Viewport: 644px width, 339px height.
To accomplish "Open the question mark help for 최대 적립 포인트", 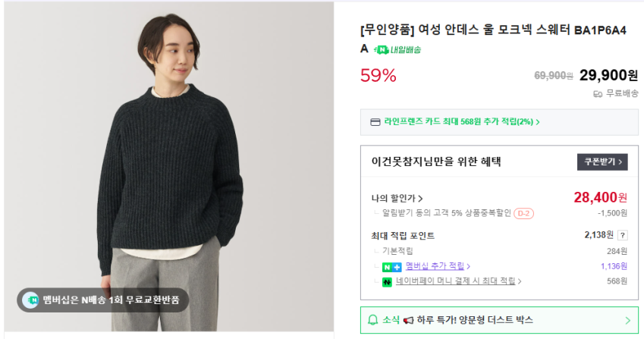I will [623, 236].
